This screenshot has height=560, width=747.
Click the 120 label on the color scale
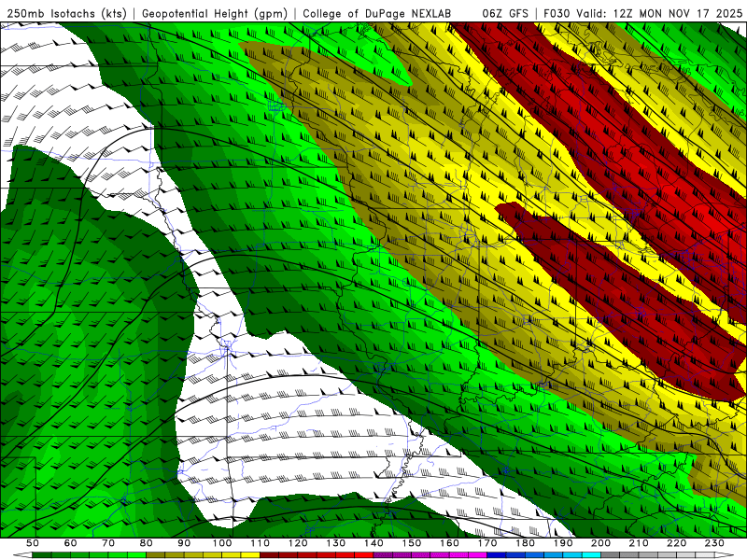(298, 543)
